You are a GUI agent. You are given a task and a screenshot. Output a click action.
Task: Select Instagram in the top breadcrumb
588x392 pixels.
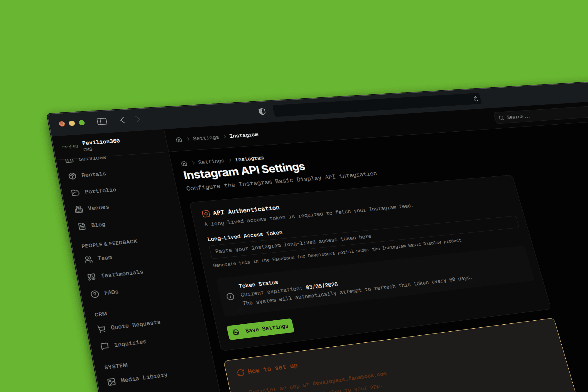pos(244,135)
